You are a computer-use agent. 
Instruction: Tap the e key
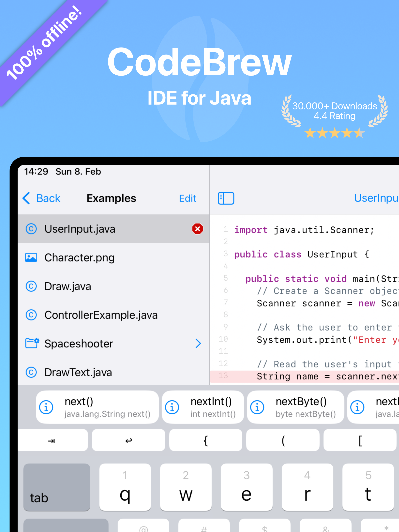[247, 487]
